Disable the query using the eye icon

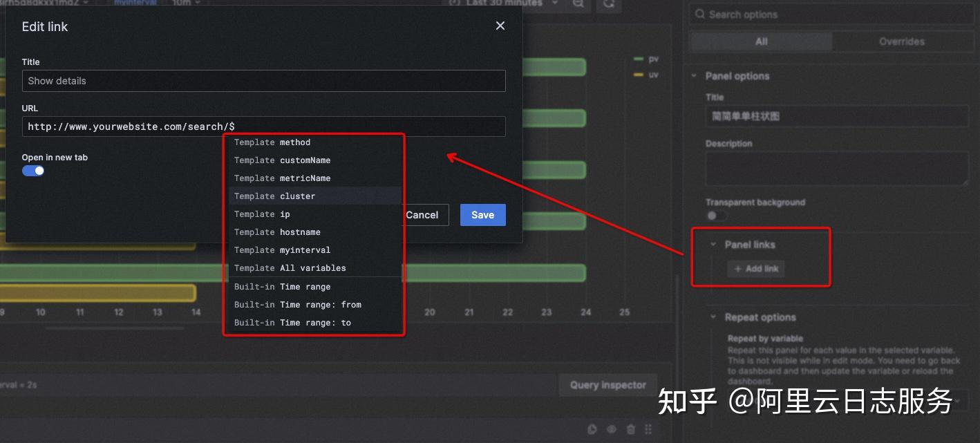[x=611, y=428]
